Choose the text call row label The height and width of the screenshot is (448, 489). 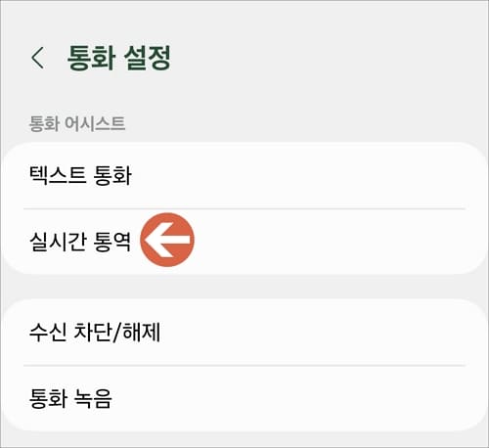[x=80, y=175]
